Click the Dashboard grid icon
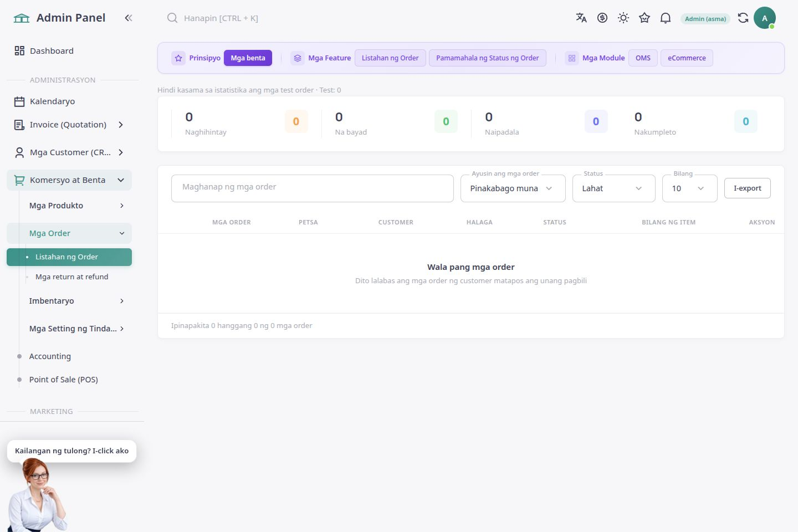The width and height of the screenshot is (798, 532). 19,51
